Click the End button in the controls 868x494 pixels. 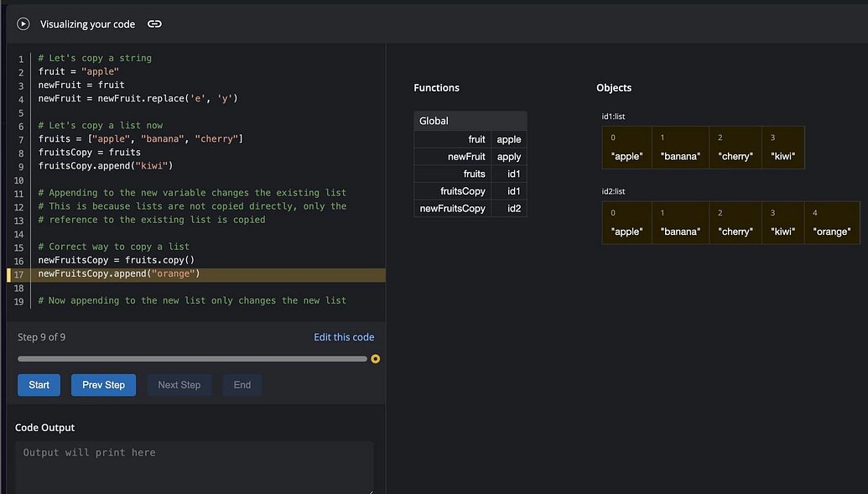pos(242,384)
